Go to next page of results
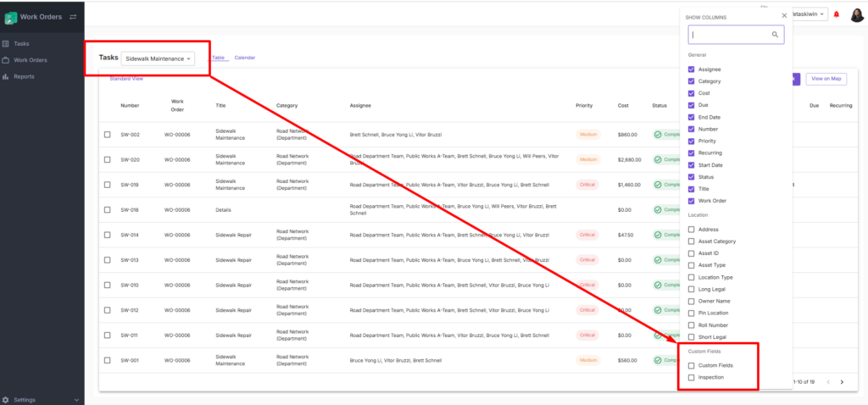Screen dimensions: 868x405 (842, 382)
